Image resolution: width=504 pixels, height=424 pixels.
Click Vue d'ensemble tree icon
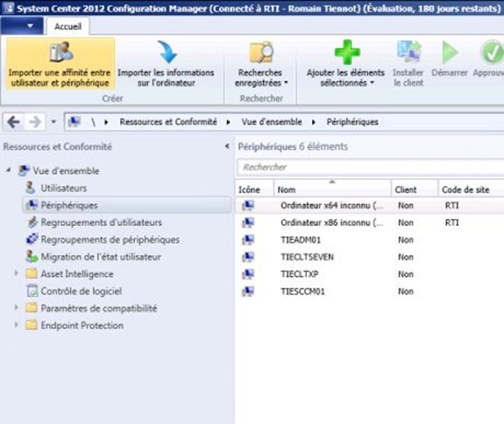[24, 171]
